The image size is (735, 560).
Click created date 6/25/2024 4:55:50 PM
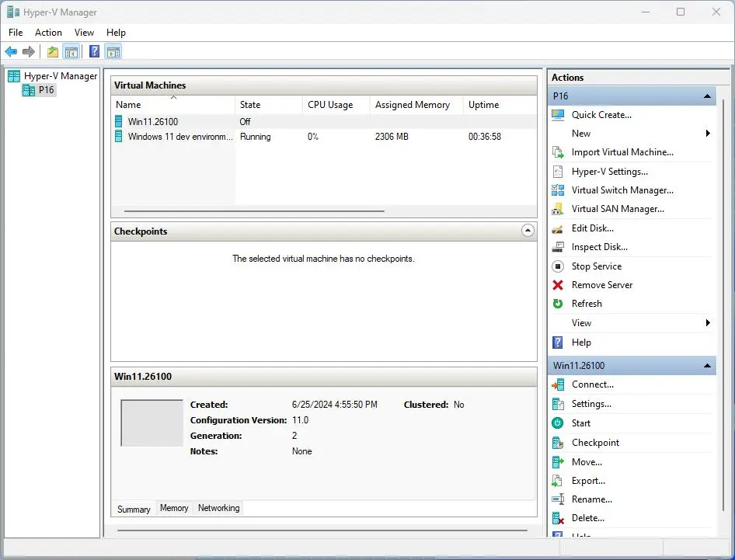[335, 405]
